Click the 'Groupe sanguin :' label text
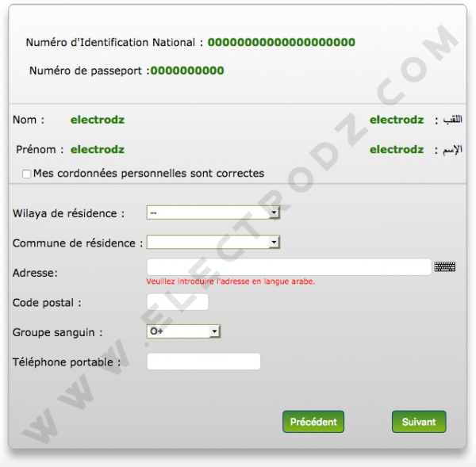476x467 pixels. coord(58,332)
